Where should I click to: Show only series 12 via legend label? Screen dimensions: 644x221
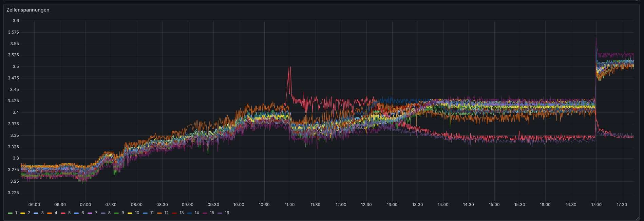coord(166,213)
